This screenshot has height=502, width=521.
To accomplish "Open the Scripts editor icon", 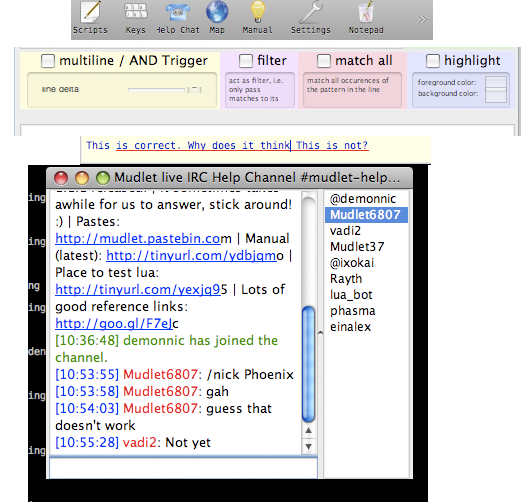I will coord(90,17).
